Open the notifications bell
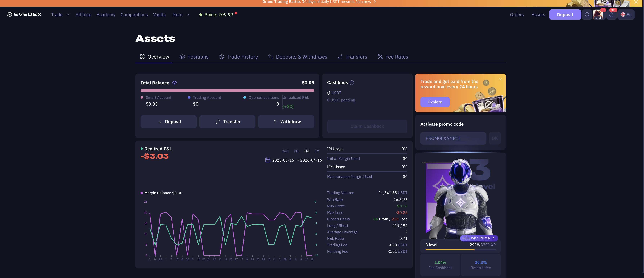Viewport: 644px width, 278px height. click(611, 15)
